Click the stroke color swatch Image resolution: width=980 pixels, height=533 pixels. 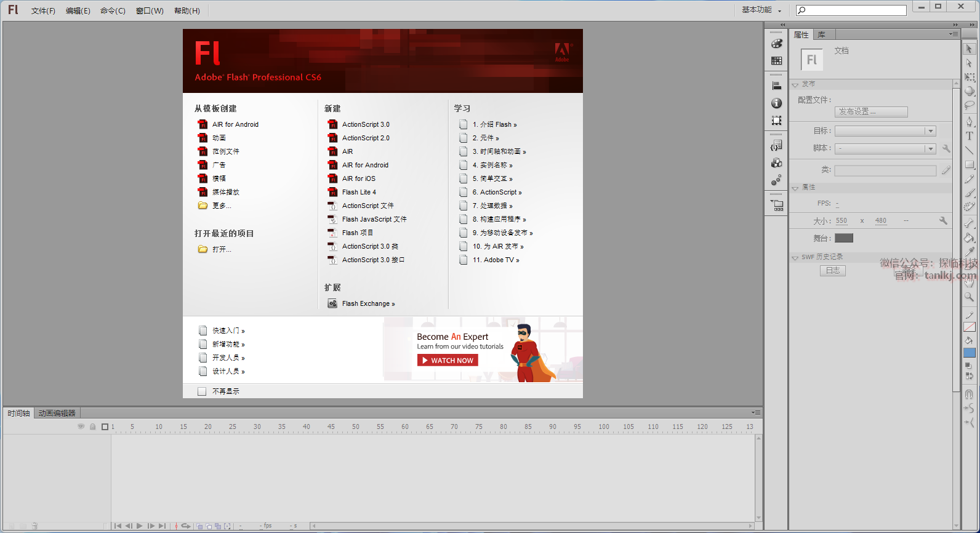coord(969,327)
